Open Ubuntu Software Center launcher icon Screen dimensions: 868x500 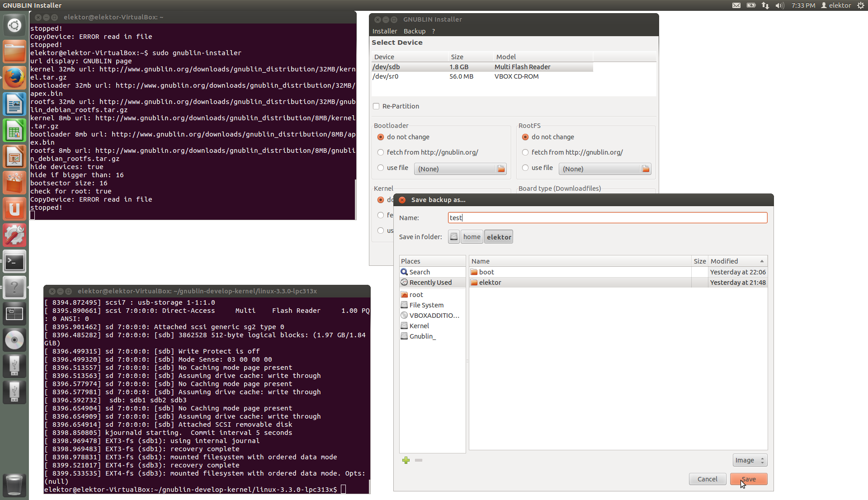[14, 183]
